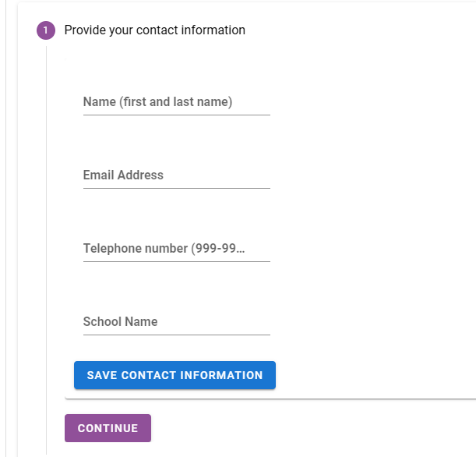Expand the contact information step title
The image size is (476, 457).
pos(154,30)
